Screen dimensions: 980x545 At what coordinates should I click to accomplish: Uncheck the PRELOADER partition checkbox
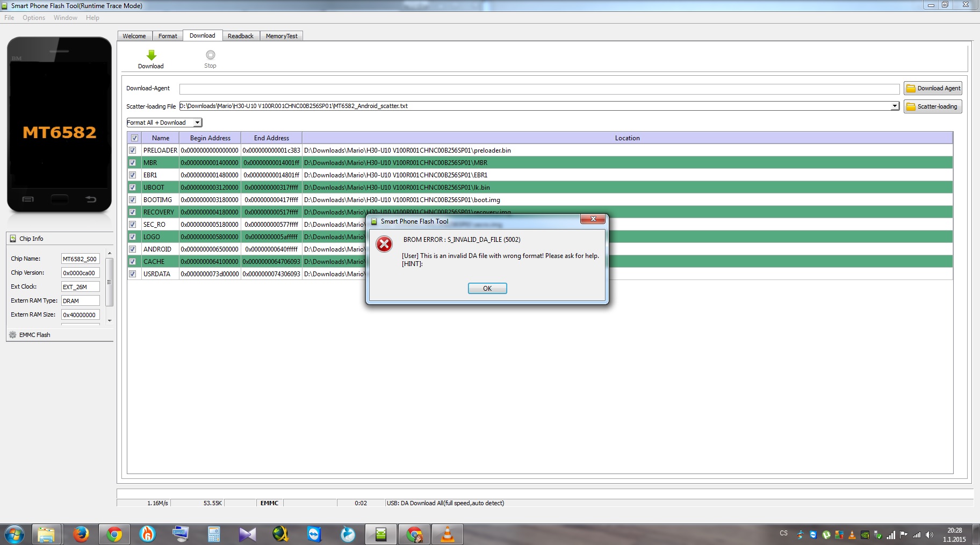133,150
